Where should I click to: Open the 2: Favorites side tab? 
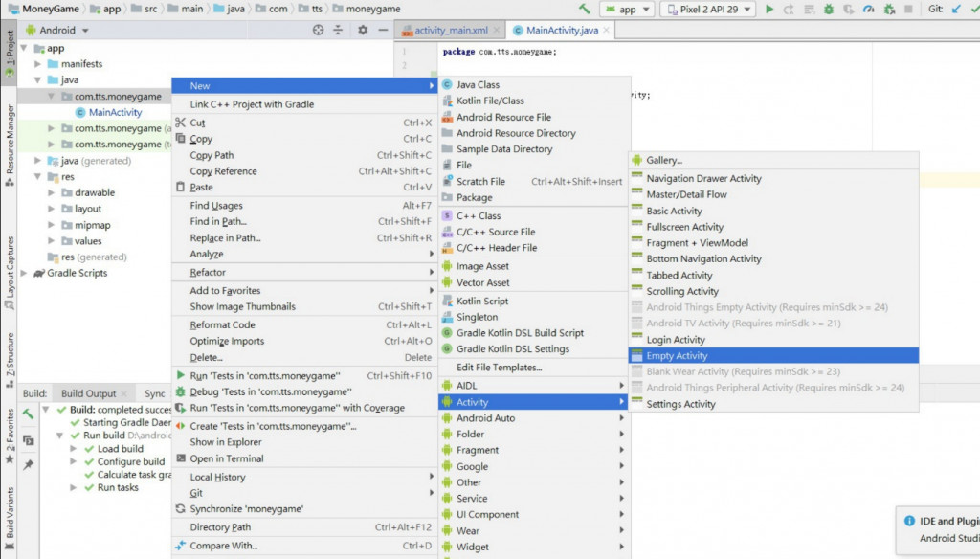[10, 436]
